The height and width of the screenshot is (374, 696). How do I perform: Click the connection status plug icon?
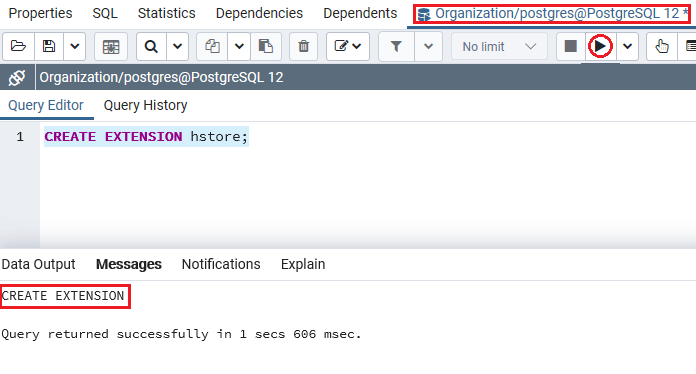tap(17, 78)
